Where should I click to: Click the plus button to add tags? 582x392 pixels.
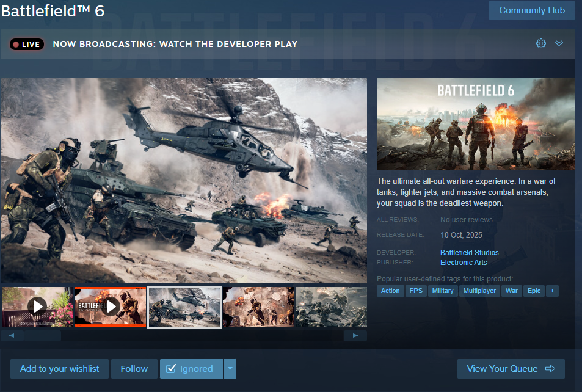coord(552,291)
